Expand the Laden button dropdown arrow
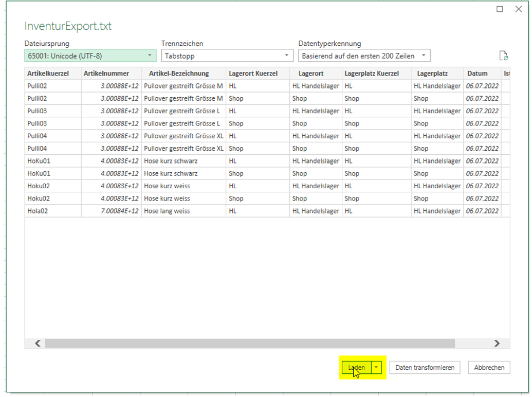 [377, 367]
